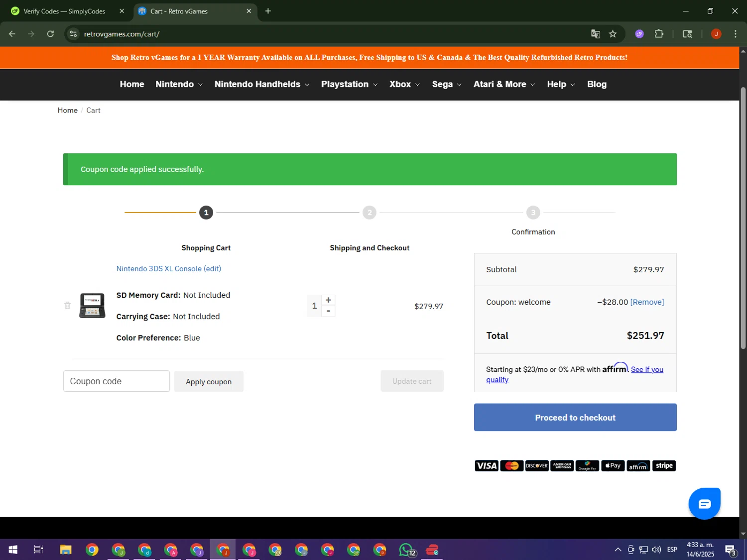This screenshot has width=747, height=560.
Task: Close the Verify Codes SimplyCodes tab
Action: [122, 11]
